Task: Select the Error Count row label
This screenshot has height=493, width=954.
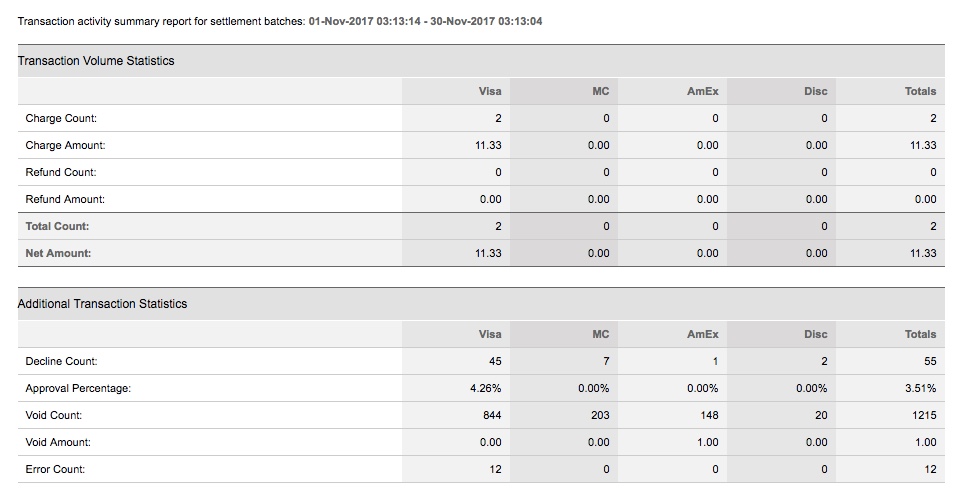Action: (55, 469)
